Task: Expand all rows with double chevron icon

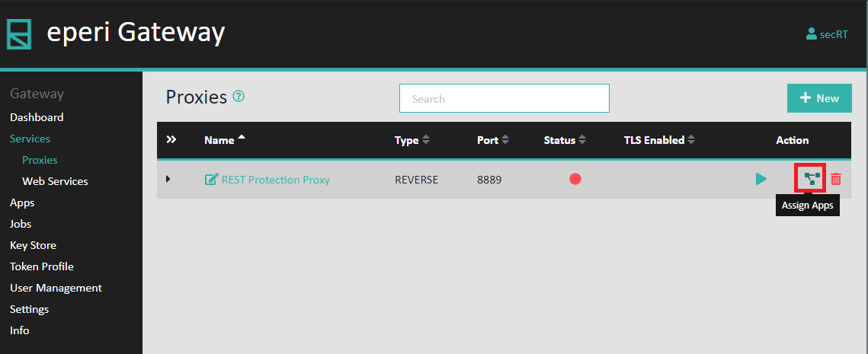Action: point(171,139)
